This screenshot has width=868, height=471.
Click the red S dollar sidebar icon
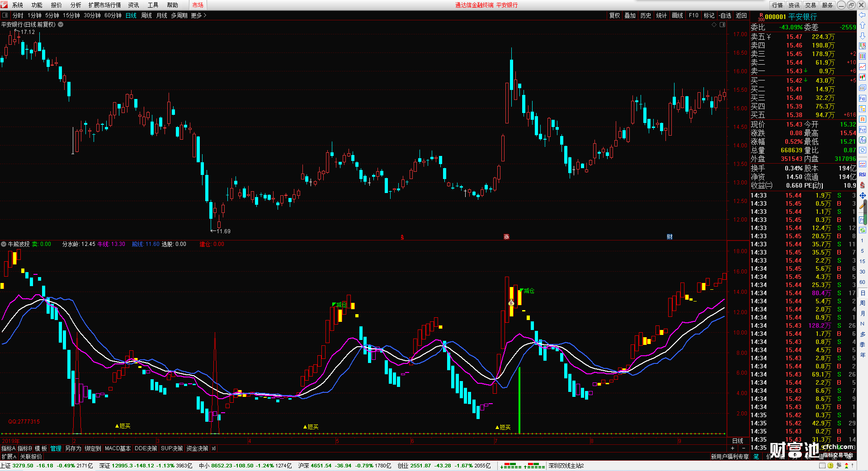(x=863, y=185)
